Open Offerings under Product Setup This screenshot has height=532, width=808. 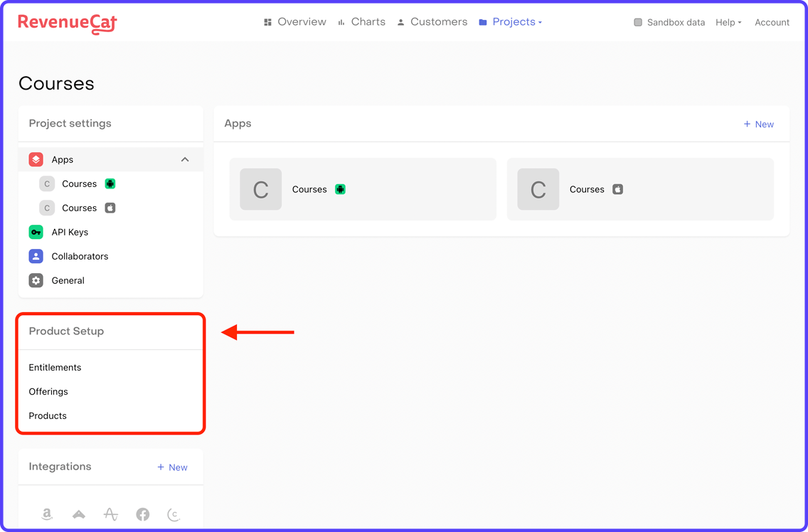click(x=48, y=392)
